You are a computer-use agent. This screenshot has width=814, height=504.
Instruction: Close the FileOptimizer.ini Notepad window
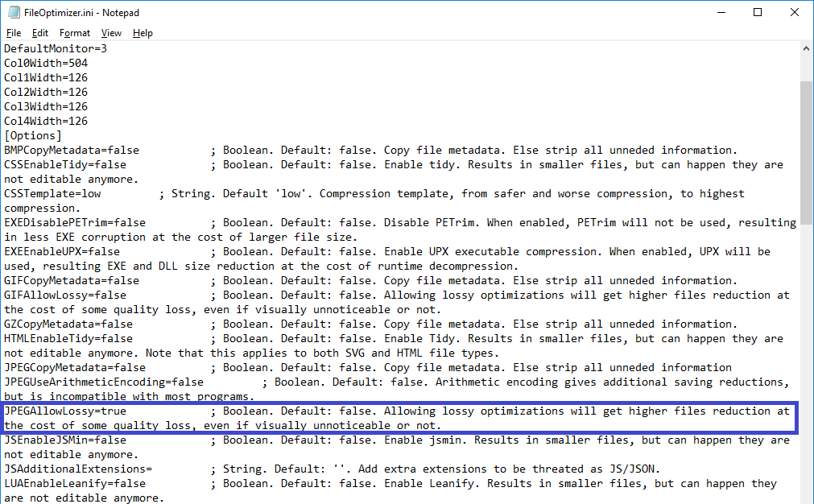[x=795, y=12]
